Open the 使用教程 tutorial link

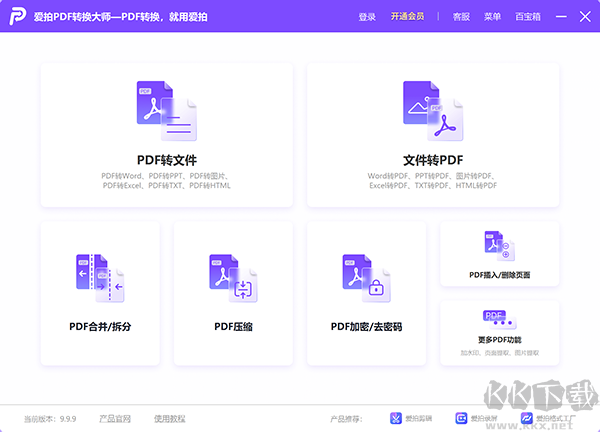tap(170, 419)
